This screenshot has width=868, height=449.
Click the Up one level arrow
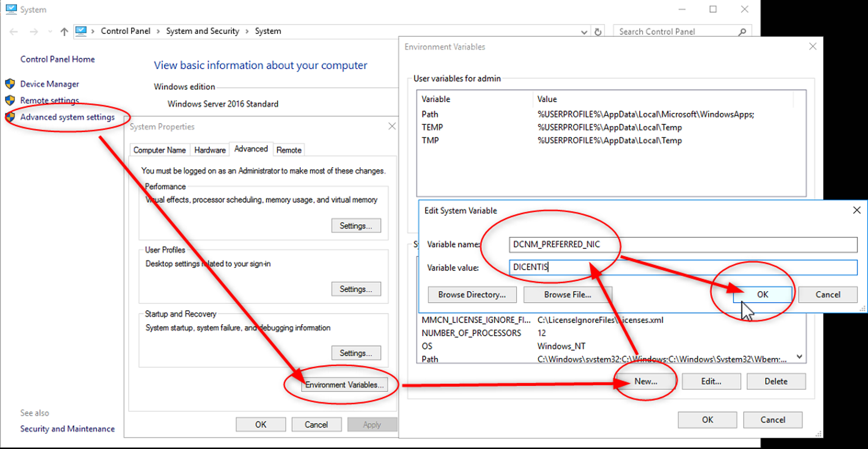tap(64, 32)
